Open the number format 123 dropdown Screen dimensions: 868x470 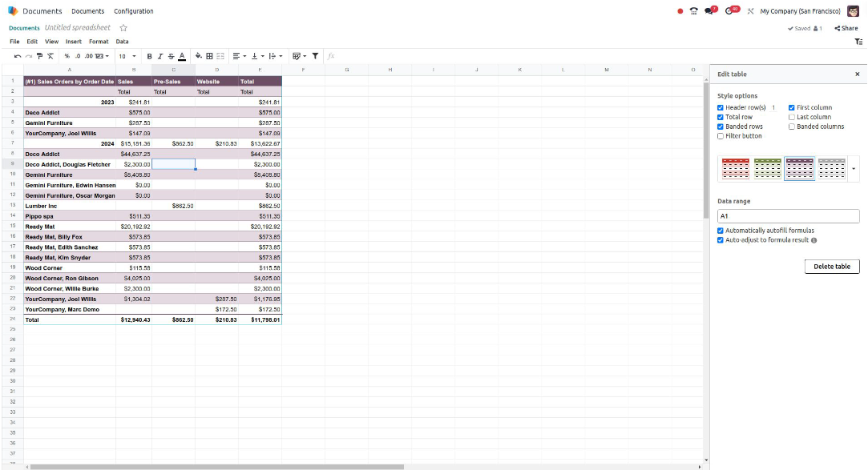click(x=102, y=56)
